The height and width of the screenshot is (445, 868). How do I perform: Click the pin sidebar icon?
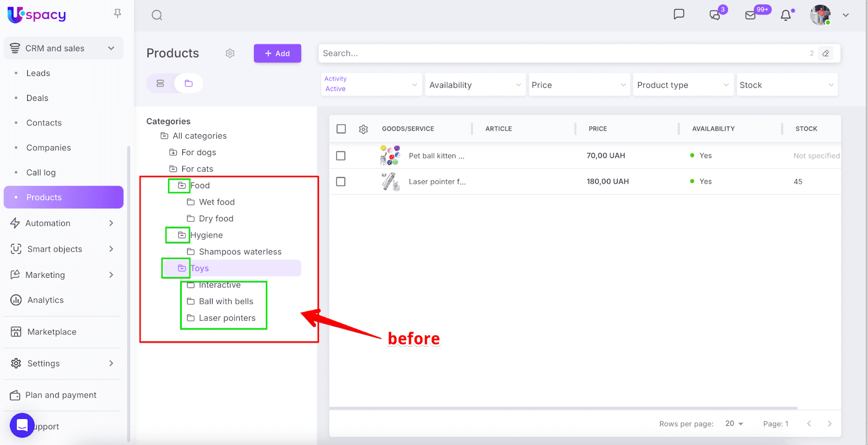coord(117,14)
